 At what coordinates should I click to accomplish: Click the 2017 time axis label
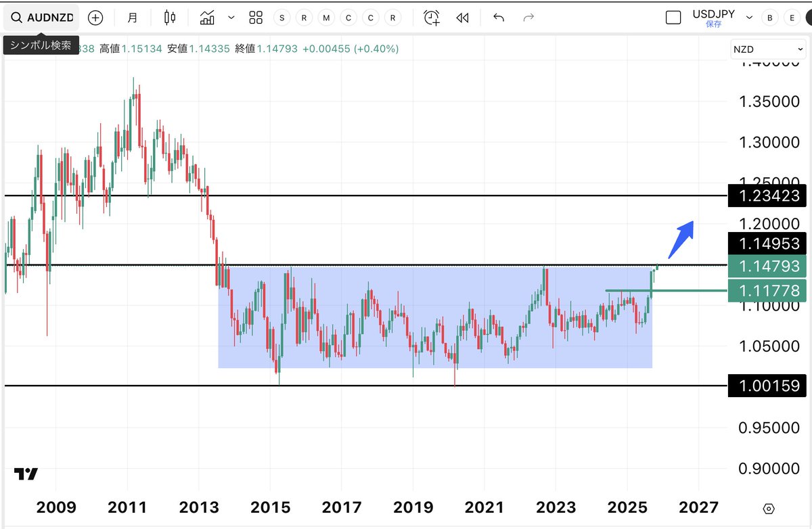[x=342, y=507]
